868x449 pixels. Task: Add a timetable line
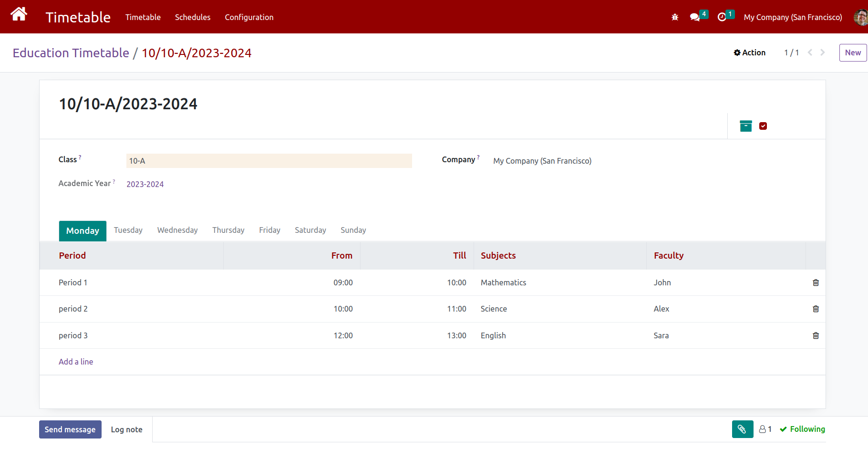click(x=76, y=362)
